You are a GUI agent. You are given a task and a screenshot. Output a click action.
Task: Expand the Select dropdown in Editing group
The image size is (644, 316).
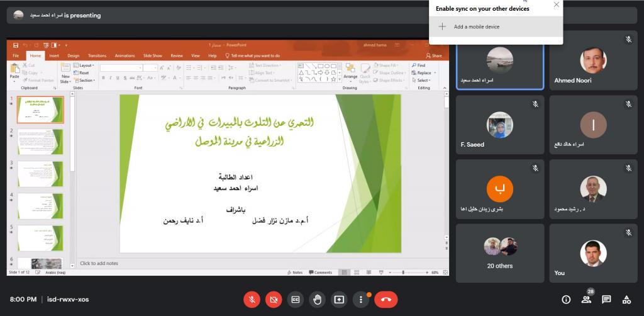tap(423, 81)
